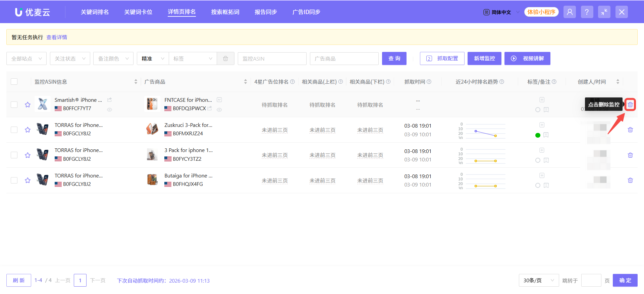Image resolution: width=644 pixels, height=294 pixels.
Task: Focus the 监控ASIN search input field
Action: 272,59
